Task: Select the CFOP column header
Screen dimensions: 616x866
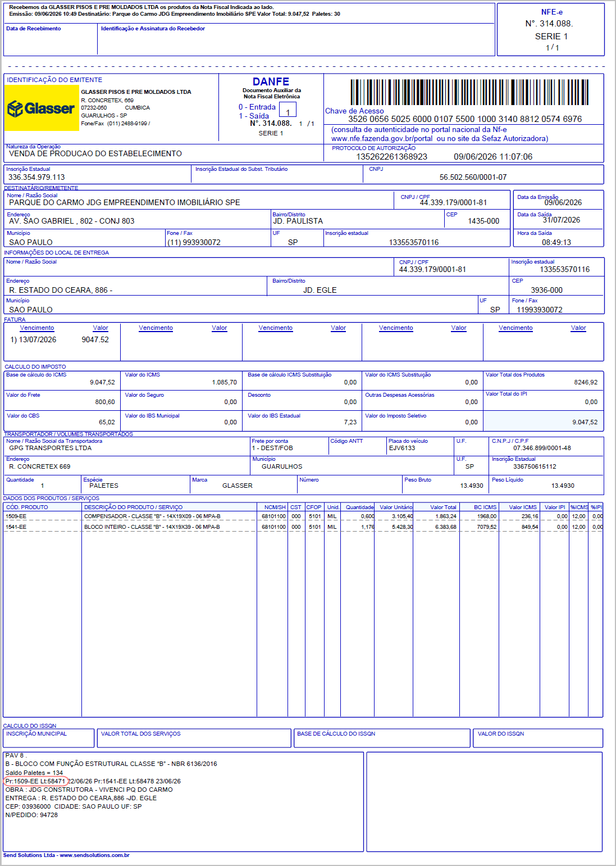Action: (314, 507)
